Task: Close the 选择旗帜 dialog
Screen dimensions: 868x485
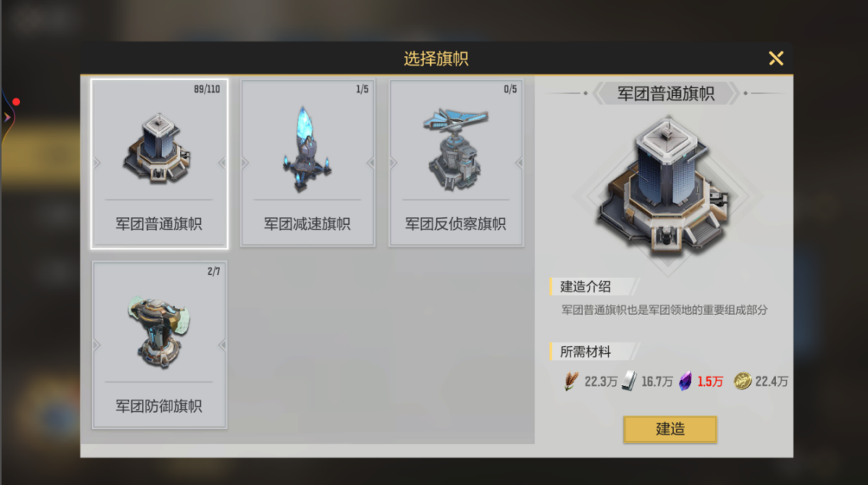Action: [x=775, y=58]
